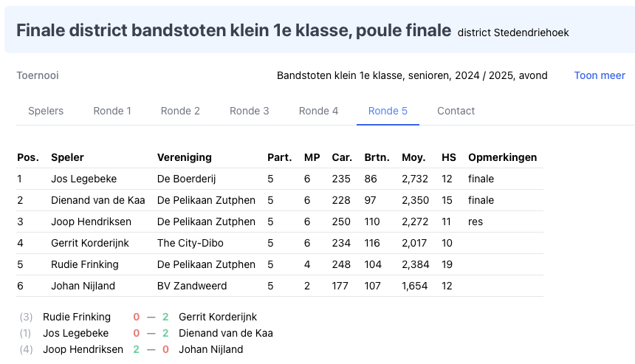The height and width of the screenshot is (364, 635).
Task: Click the Vereniging column header
Action: [x=184, y=157]
